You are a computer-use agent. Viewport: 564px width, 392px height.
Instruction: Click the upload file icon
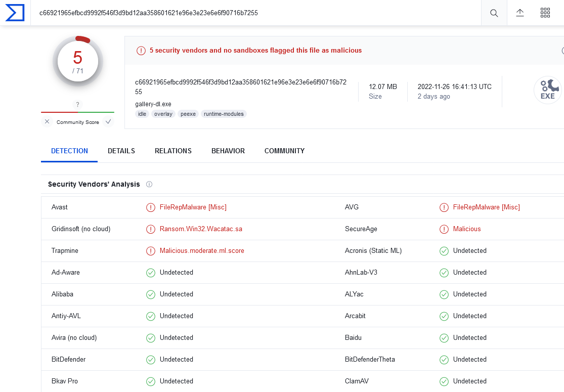tap(520, 13)
